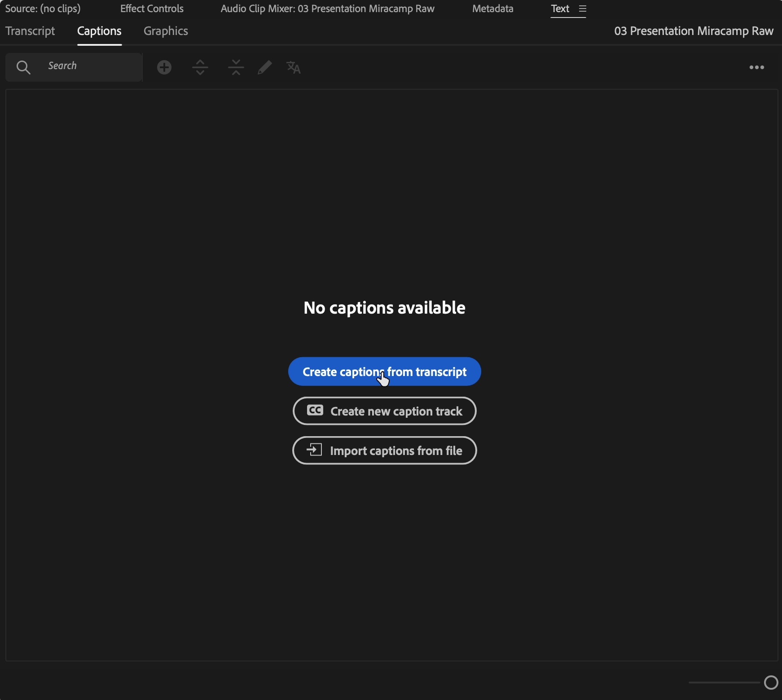Viewport: 782px width, 700px height.
Task: Open the Graphics tab
Action: tap(166, 31)
